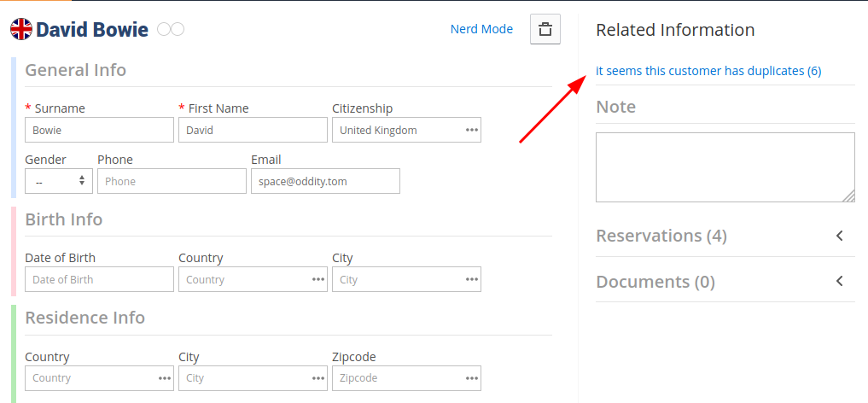Open the customer duplicates (6) link
Screen dimensions: 868x403
708,71
